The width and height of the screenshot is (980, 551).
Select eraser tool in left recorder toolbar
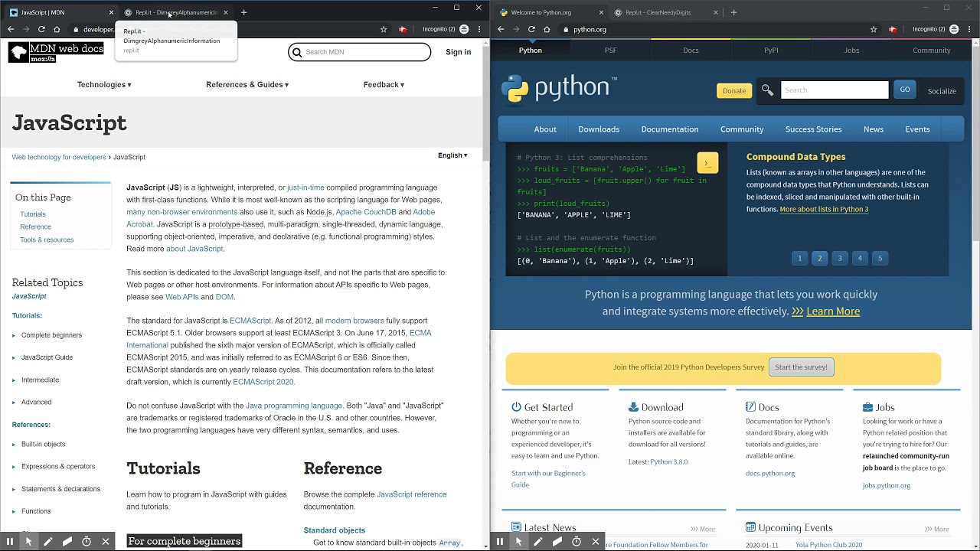(x=67, y=541)
